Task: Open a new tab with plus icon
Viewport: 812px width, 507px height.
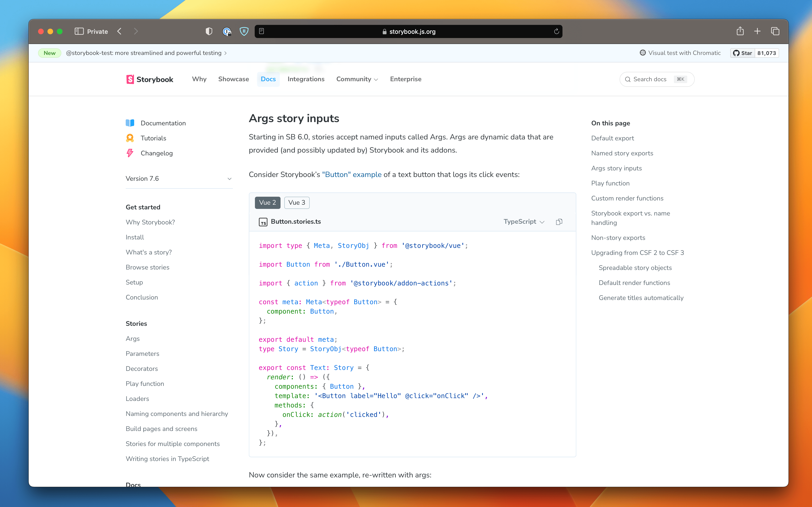Action: [757, 31]
